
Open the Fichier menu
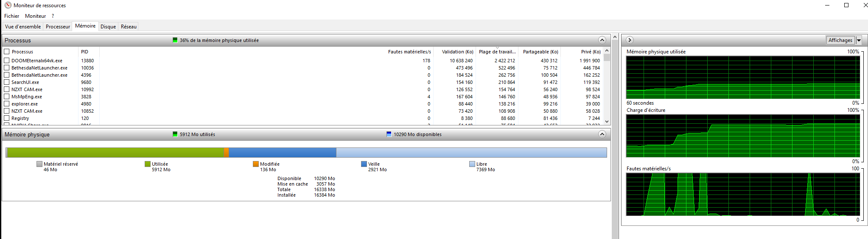click(x=11, y=16)
